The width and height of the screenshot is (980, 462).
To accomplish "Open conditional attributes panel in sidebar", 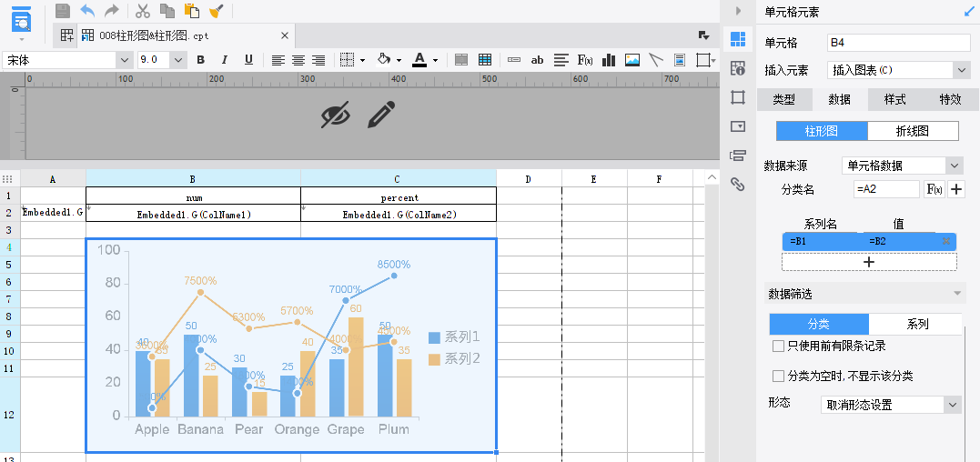I will click(738, 156).
